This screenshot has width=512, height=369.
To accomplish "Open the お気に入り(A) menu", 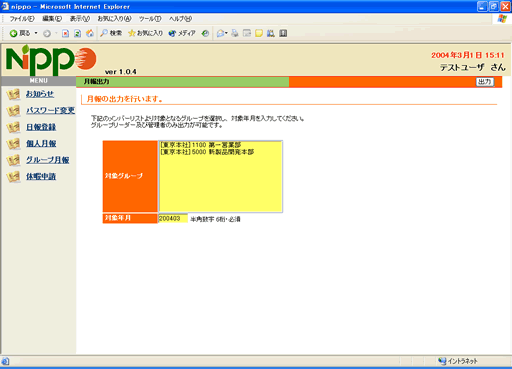I will (114, 19).
